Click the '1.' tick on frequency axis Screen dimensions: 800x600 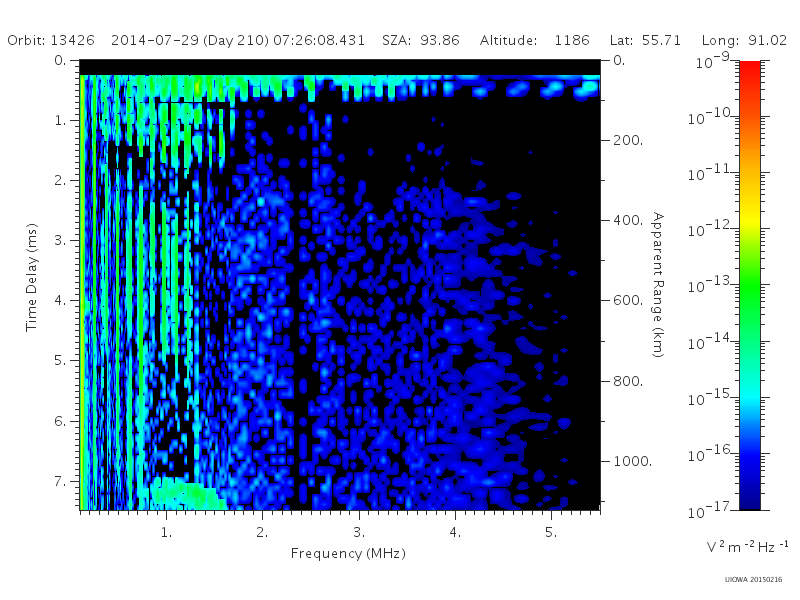[166, 533]
